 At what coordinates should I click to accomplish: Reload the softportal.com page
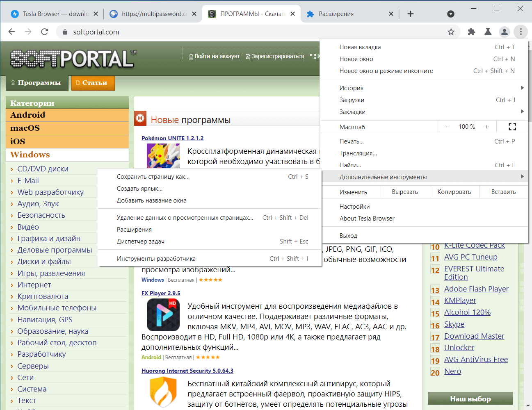click(x=45, y=32)
